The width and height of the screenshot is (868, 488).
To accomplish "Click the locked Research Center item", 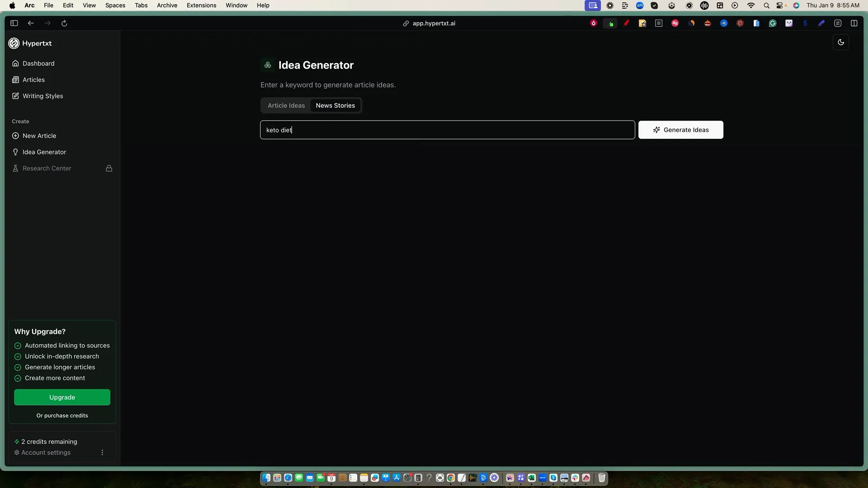I will click(x=47, y=169).
